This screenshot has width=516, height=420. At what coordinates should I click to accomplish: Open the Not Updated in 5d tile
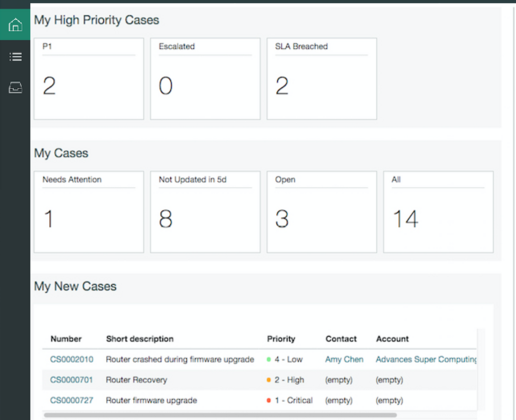click(205, 212)
